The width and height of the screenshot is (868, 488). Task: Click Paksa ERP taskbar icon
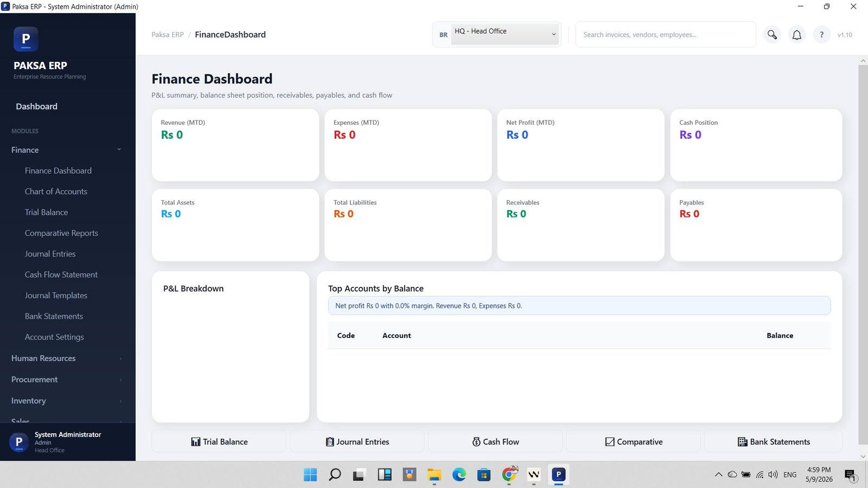tap(558, 475)
